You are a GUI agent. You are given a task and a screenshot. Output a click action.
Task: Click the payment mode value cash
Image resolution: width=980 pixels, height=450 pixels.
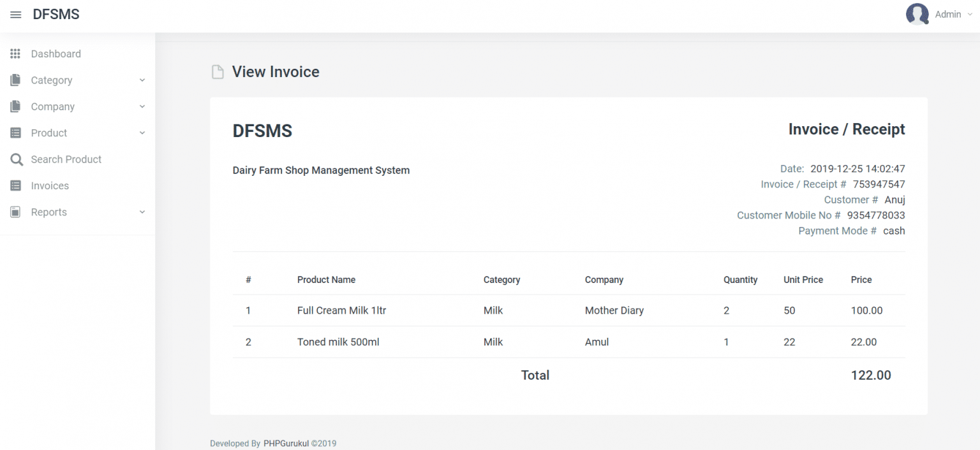pyautogui.click(x=894, y=231)
